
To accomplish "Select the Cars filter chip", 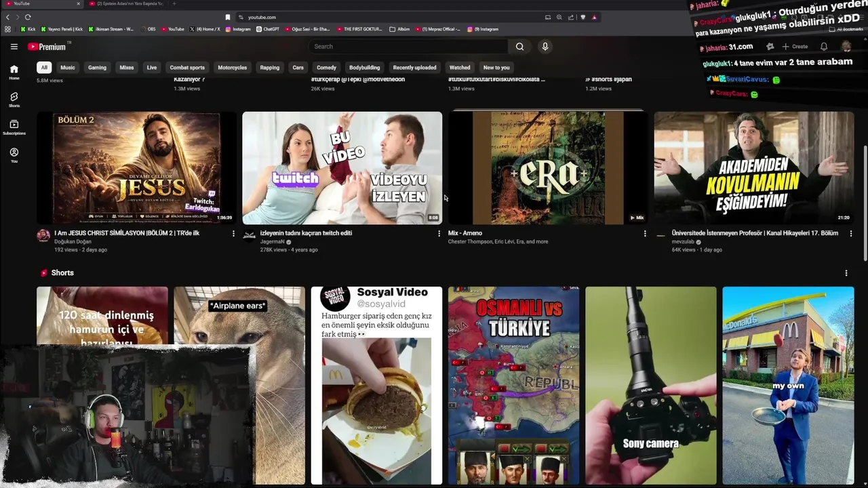I will 298,68.
